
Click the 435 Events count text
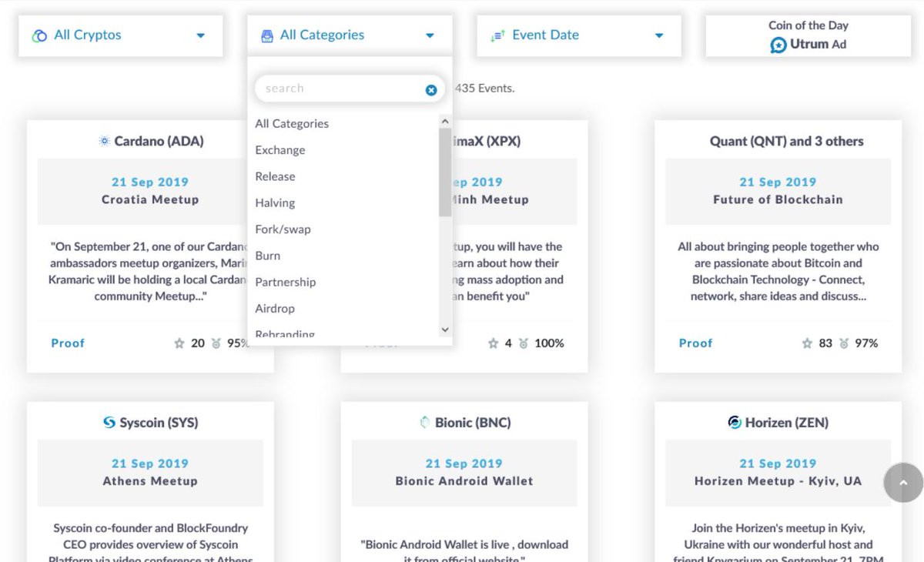(x=484, y=89)
